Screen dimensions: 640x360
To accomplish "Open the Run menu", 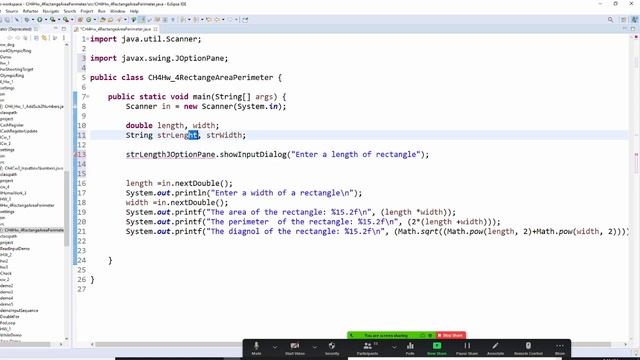I will pyautogui.click(x=102, y=11).
